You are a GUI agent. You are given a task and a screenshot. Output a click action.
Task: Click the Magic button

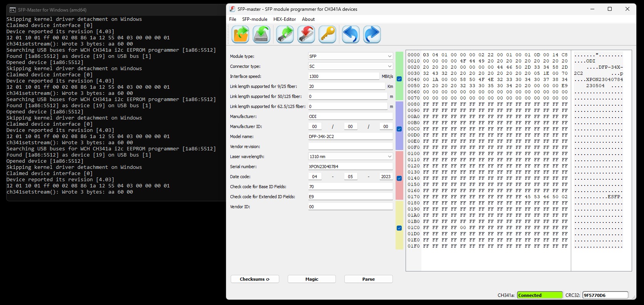[312, 279]
